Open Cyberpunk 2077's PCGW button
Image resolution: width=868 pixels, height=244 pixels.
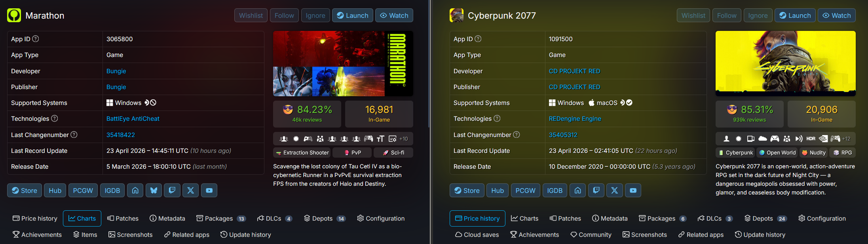pyautogui.click(x=525, y=191)
